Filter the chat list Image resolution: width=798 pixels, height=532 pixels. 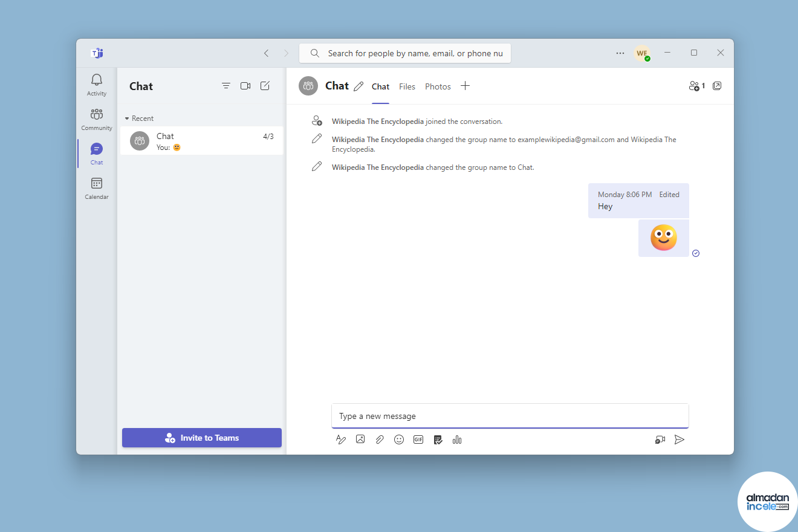click(226, 86)
